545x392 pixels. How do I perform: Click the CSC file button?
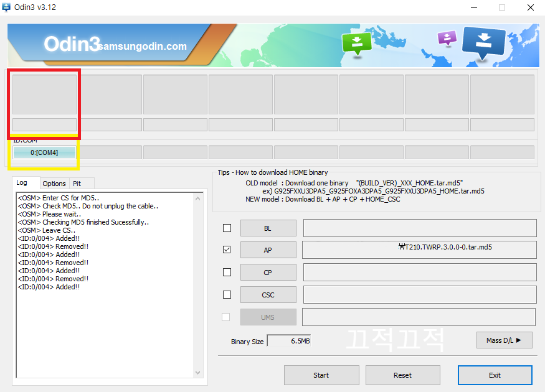tap(268, 295)
